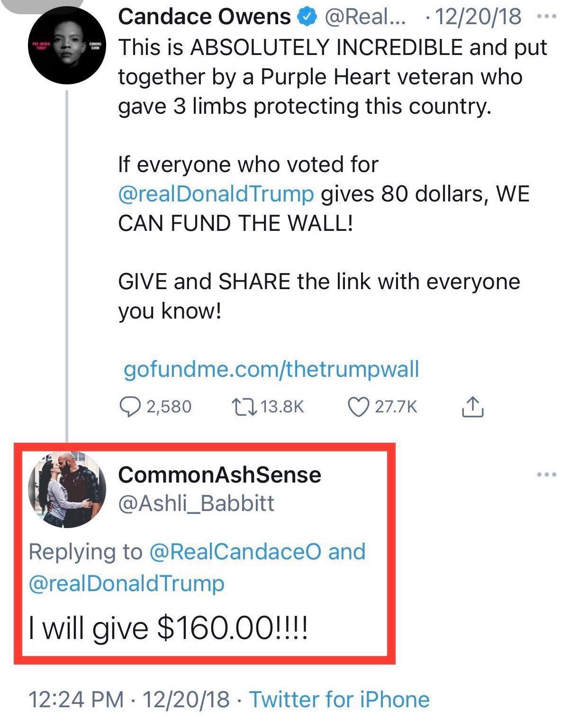
Task: Click the 12:24 PM timestamp
Action: (76, 700)
